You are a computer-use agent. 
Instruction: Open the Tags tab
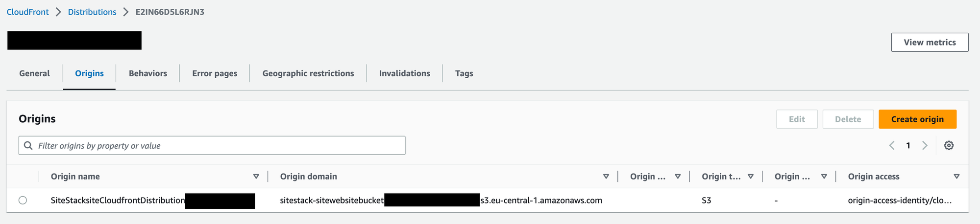click(x=464, y=73)
